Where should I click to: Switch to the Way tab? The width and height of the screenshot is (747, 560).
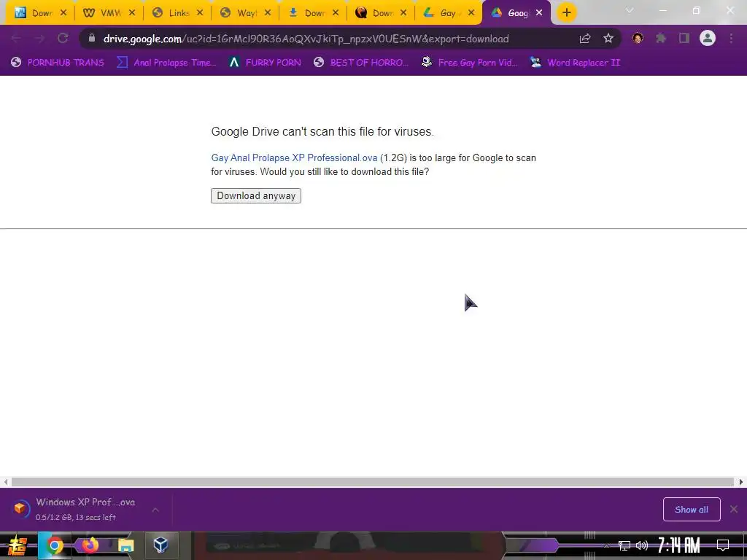click(x=247, y=13)
